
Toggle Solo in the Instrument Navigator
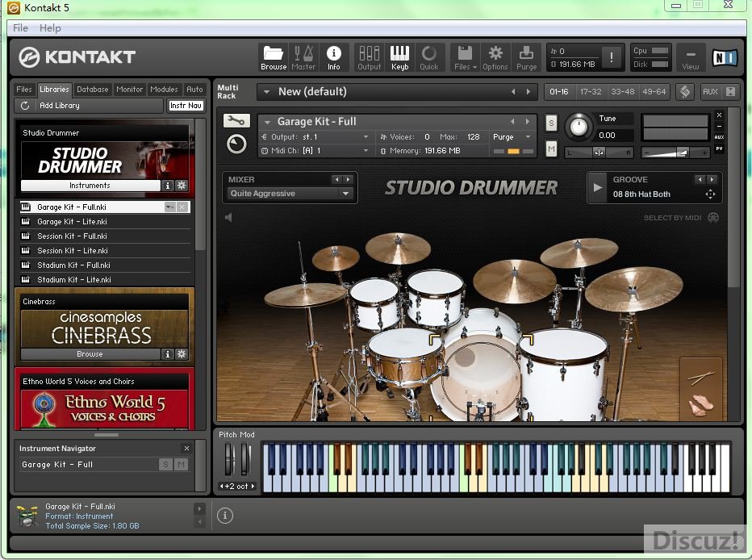click(x=165, y=464)
